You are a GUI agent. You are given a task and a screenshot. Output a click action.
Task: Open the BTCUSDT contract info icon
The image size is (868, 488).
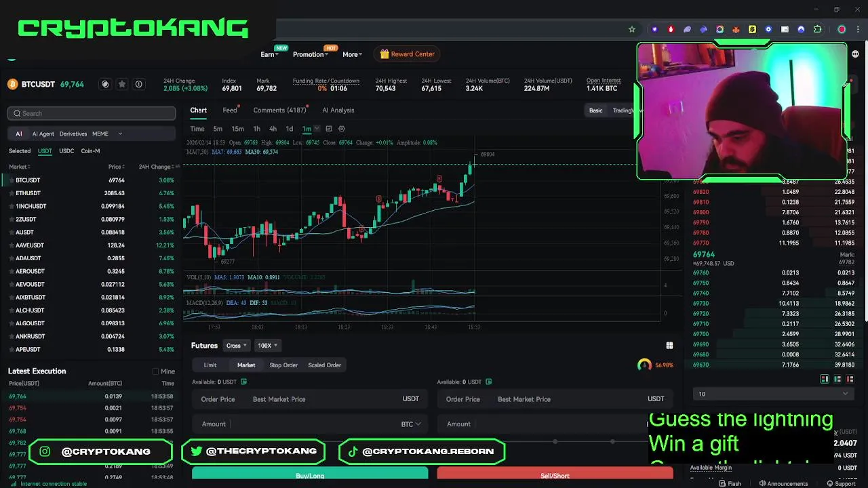(138, 84)
